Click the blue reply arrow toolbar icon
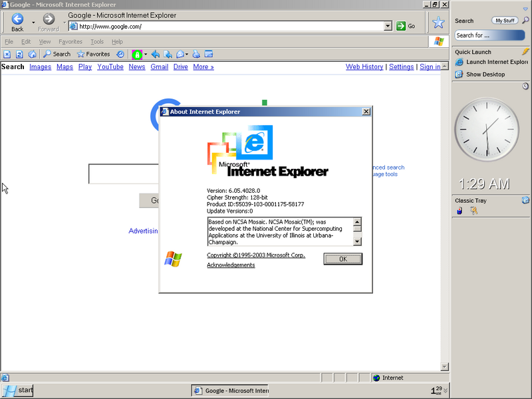 tap(156, 55)
